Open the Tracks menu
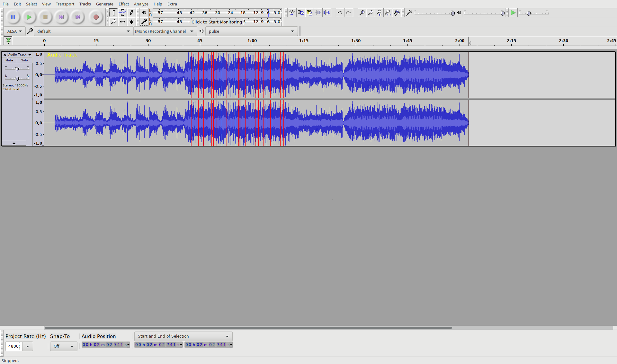This screenshot has height=364, width=617. 85,4
